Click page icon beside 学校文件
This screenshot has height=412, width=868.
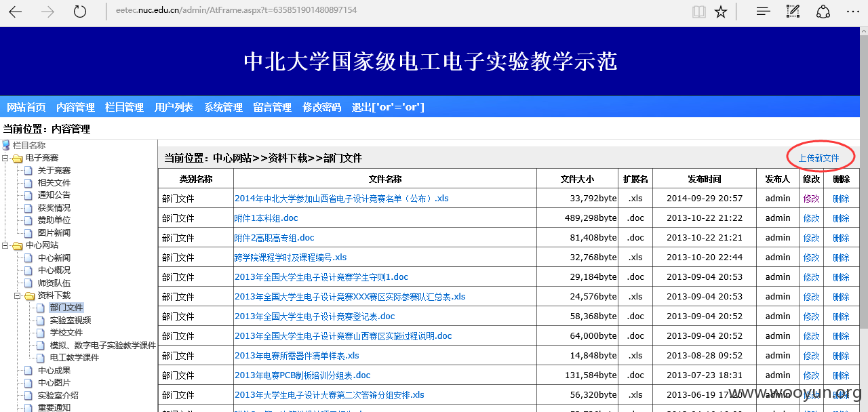(x=41, y=333)
